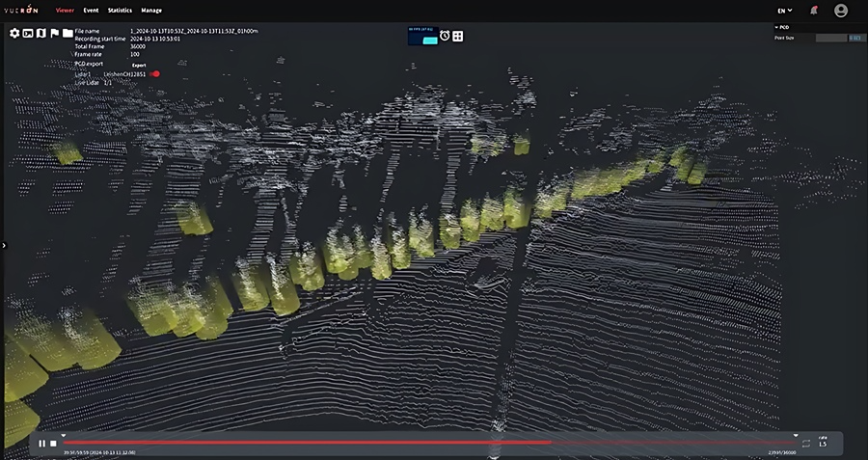Go to the Manage tab
The image size is (868, 460).
[151, 10]
